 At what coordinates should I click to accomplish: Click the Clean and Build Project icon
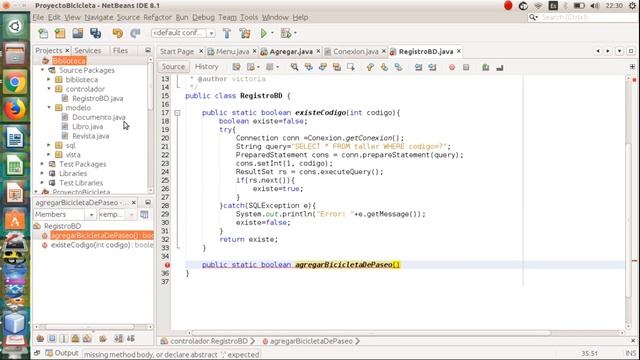pos(245,33)
